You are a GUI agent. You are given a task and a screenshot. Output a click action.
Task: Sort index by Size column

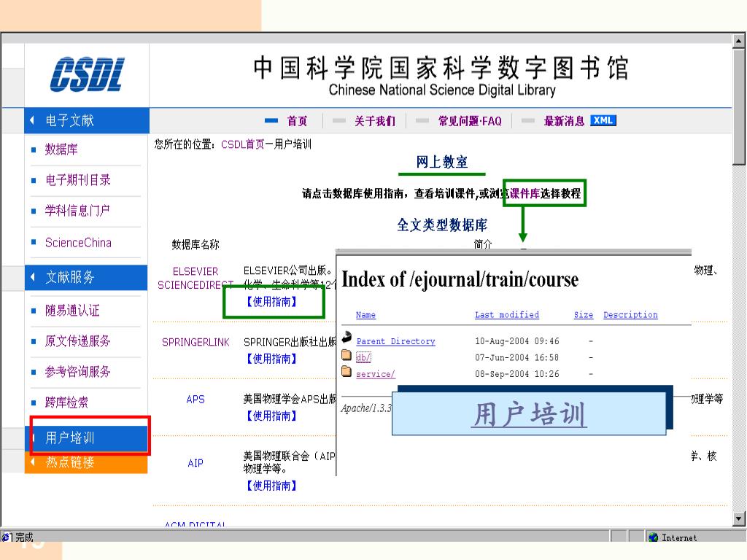[x=584, y=315]
